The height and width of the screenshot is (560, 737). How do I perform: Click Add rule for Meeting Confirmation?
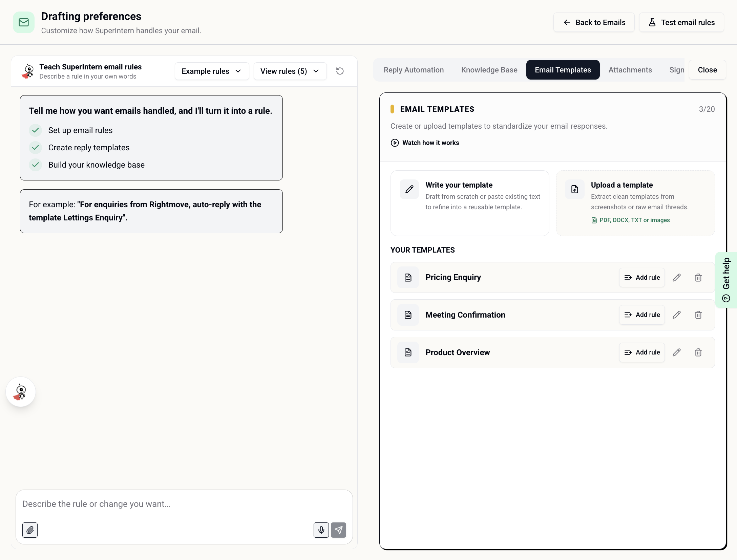click(642, 315)
